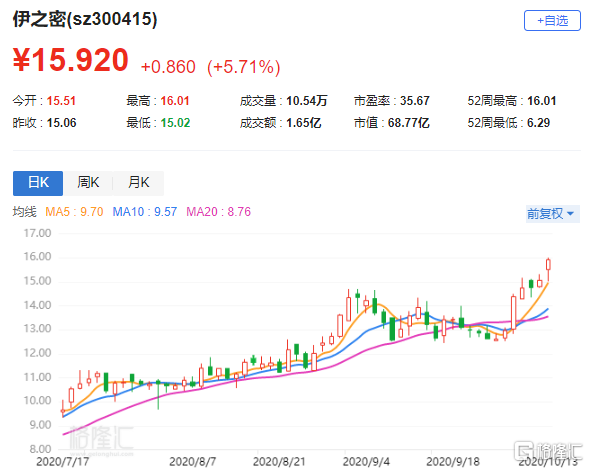Click the current price ¥15.920

71,60
